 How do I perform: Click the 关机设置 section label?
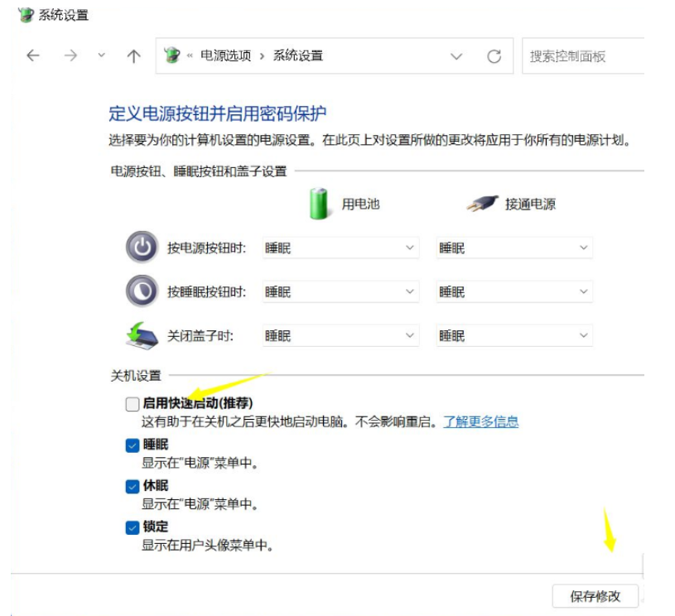click(136, 376)
